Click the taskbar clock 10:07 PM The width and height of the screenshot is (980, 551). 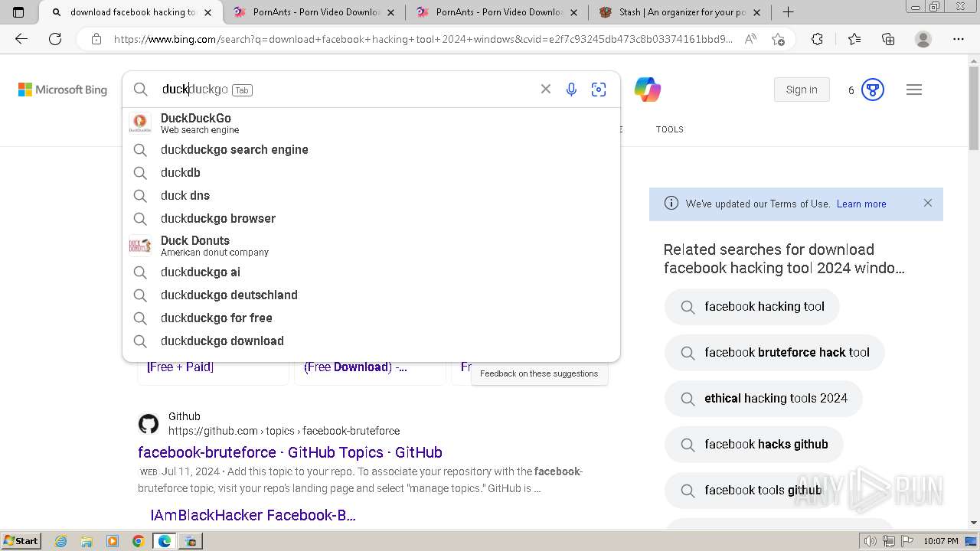tap(940, 541)
